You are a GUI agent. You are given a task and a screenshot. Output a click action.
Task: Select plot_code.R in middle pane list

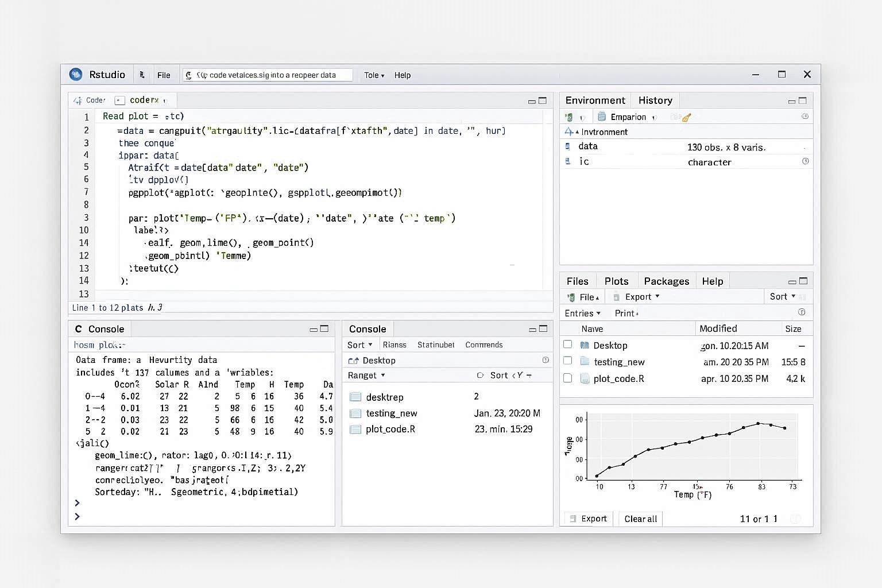click(448, 429)
